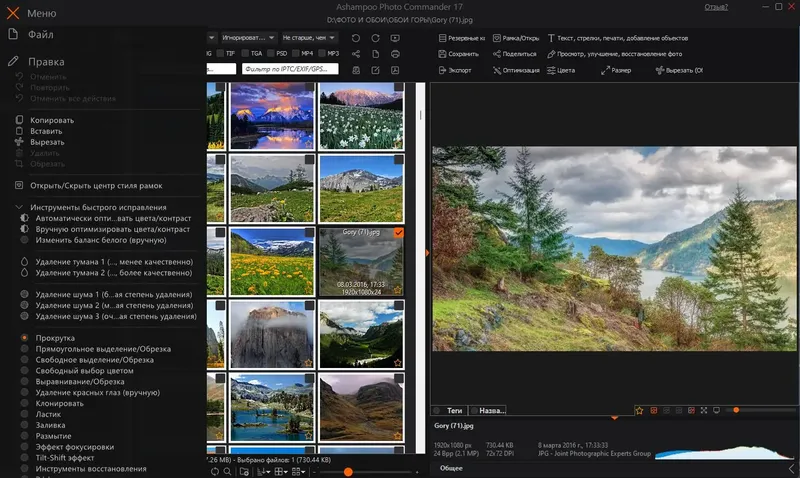Uncheck the selected Gory (71).jpg thumbnail checkbox
This screenshot has width=800, height=478.
point(399,232)
